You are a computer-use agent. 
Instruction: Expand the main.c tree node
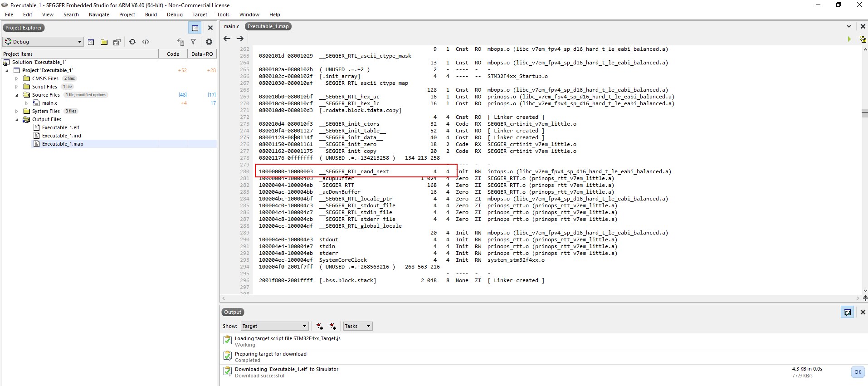[x=27, y=103]
